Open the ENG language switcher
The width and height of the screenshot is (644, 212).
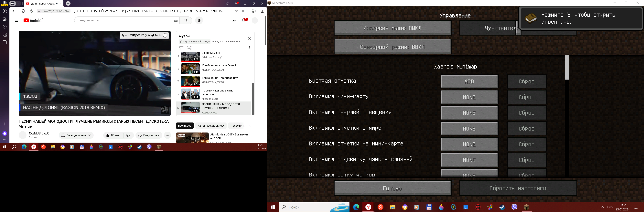pyautogui.click(x=610, y=207)
